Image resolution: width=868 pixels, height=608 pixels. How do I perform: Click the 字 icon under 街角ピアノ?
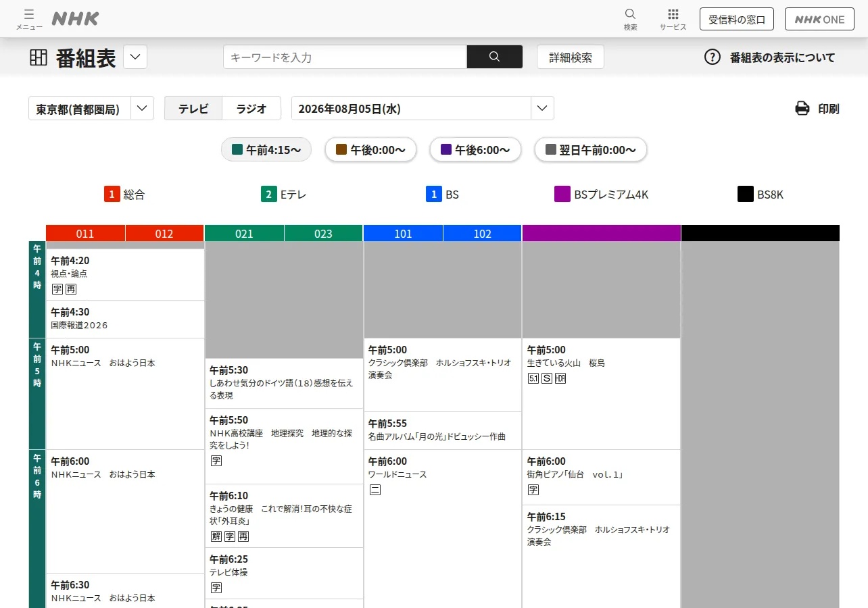tap(533, 490)
